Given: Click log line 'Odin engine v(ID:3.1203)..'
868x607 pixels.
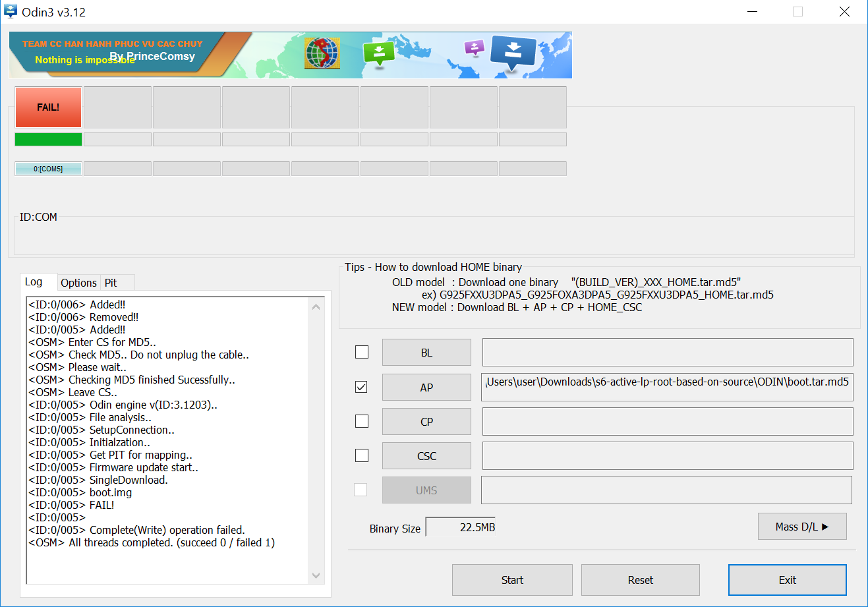Looking at the screenshot, I should click(123, 405).
